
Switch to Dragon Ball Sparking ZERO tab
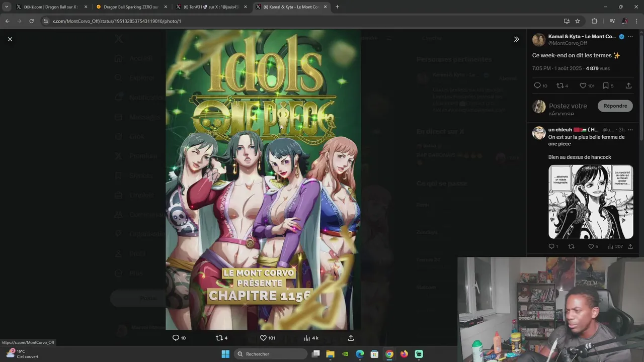(x=131, y=7)
